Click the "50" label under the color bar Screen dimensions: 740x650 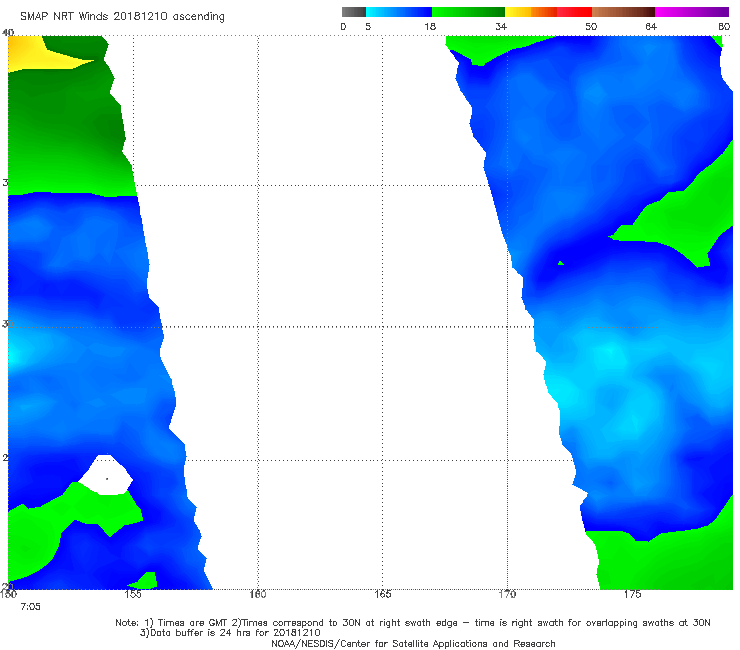tap(591, 26)
